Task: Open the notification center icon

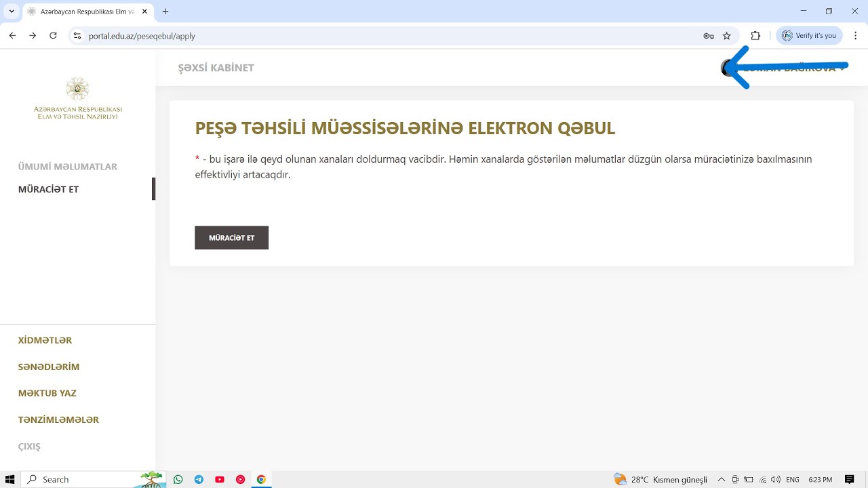Action: click(850, 479)
